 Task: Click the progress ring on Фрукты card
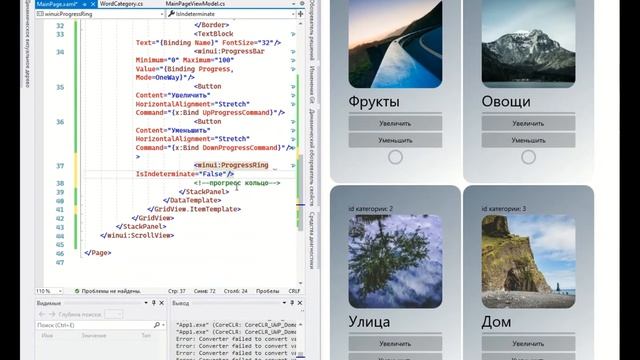tap(395, 157)
